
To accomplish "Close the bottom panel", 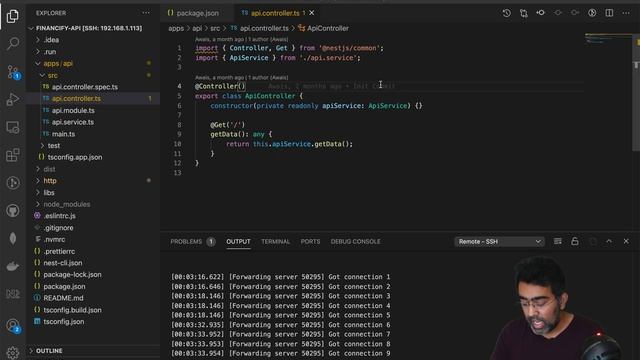I will point(626,241).
